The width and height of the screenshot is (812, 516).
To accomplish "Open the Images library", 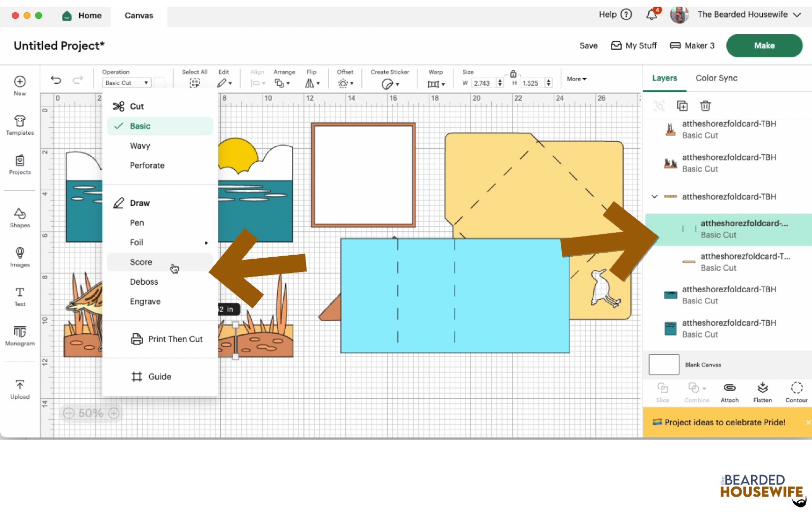I will click(x=20, y=253).
